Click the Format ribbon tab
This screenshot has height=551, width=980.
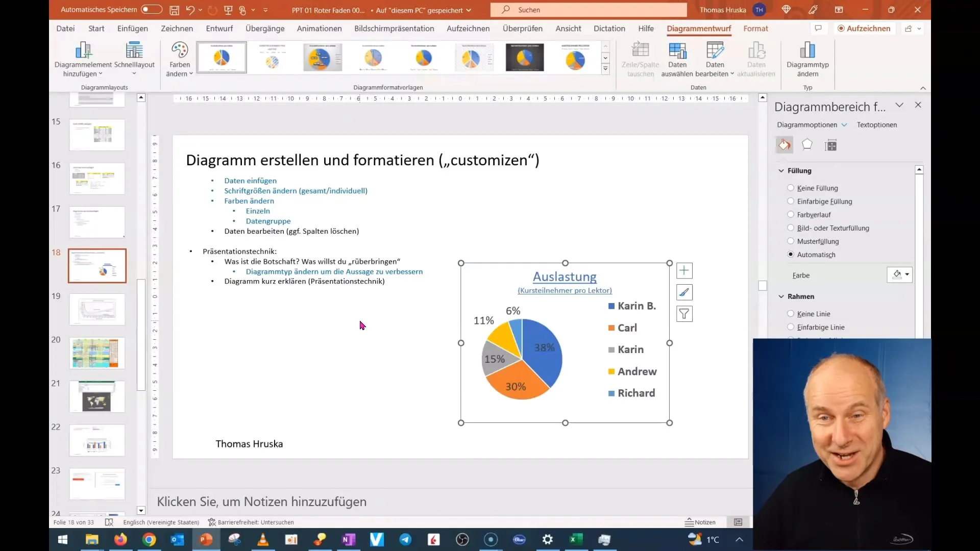(755, 28)
